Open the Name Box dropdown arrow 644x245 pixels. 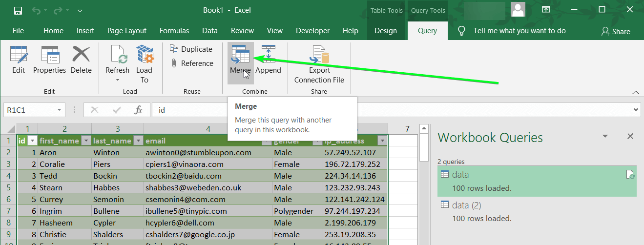pos(60,110)
